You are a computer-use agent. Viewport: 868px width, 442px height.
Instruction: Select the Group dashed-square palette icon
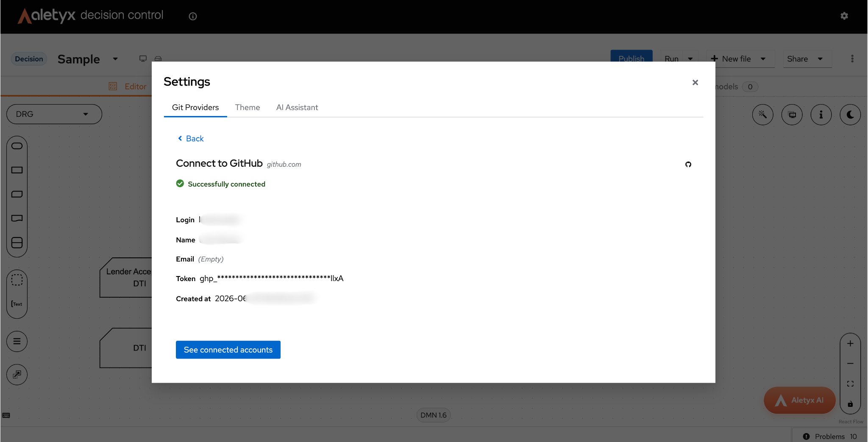pos(17,280)
